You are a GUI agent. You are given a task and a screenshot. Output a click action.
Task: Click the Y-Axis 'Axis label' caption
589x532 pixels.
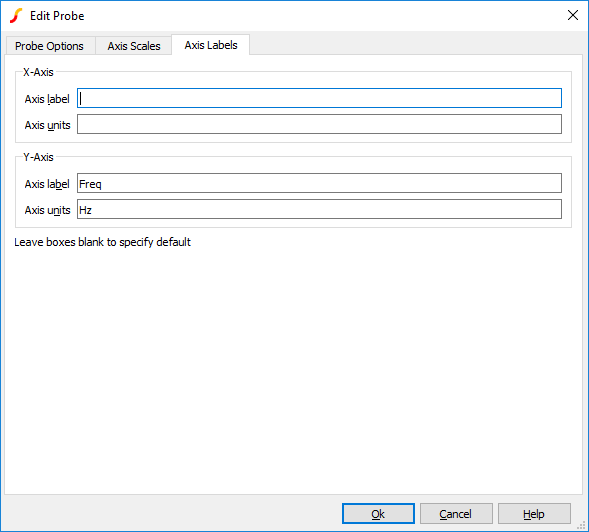coord(47,184)
